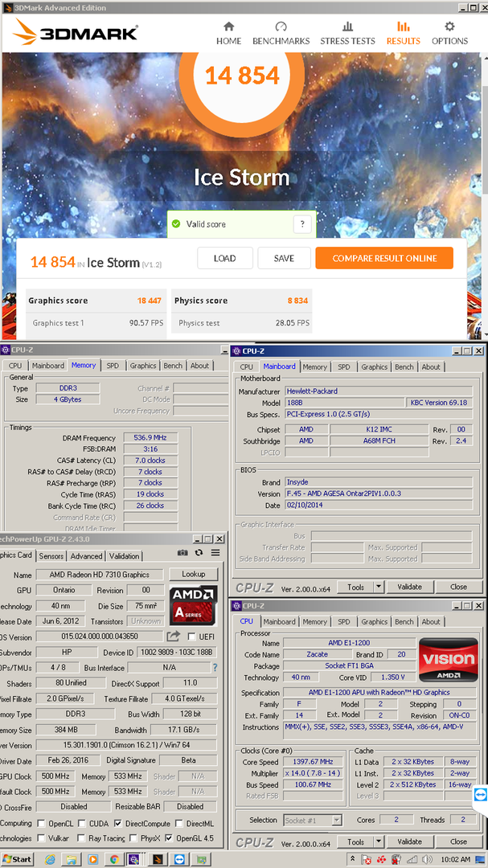Screen dimensions: 488x868
Task: Click the GPU-Z taskbar icon
Action: (x=202, y=859)
